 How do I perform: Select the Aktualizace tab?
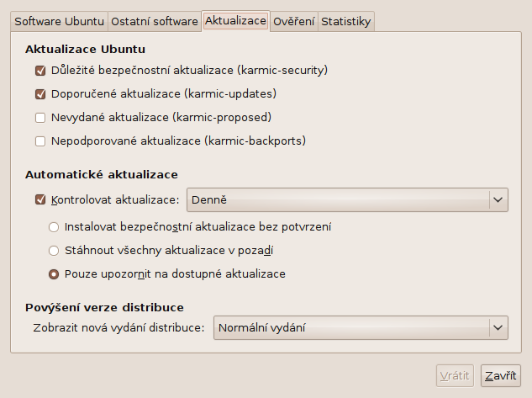(235, 21)
